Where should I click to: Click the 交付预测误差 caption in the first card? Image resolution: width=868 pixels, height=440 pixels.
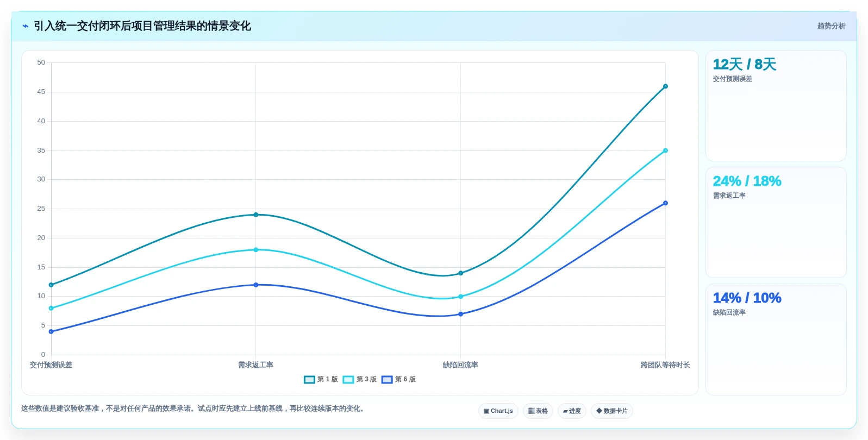(x=733, y=79)
